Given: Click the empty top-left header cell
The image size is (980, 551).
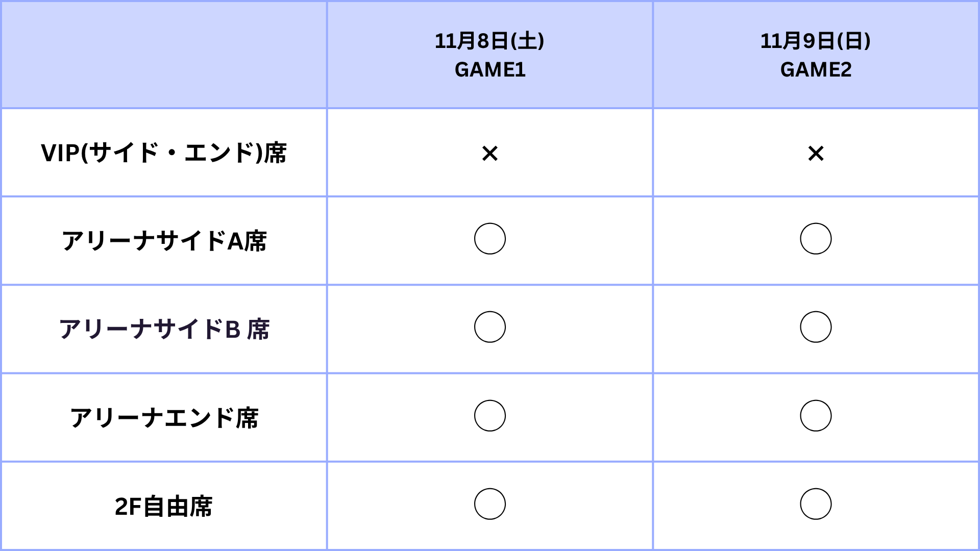Looking at the screenshot, I should (x=163, y=55).
